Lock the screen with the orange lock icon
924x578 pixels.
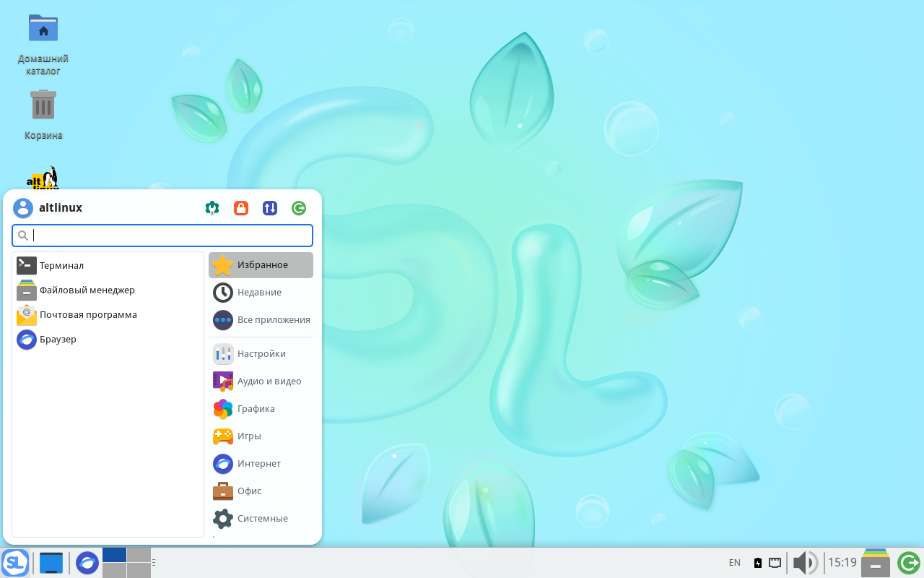coord(240,207)
